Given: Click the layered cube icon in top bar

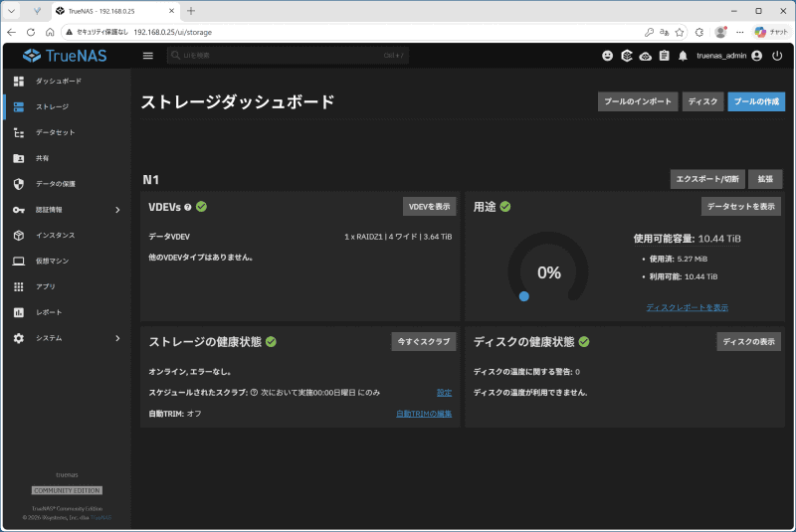Looking at the screenshot, I should 627,56.
